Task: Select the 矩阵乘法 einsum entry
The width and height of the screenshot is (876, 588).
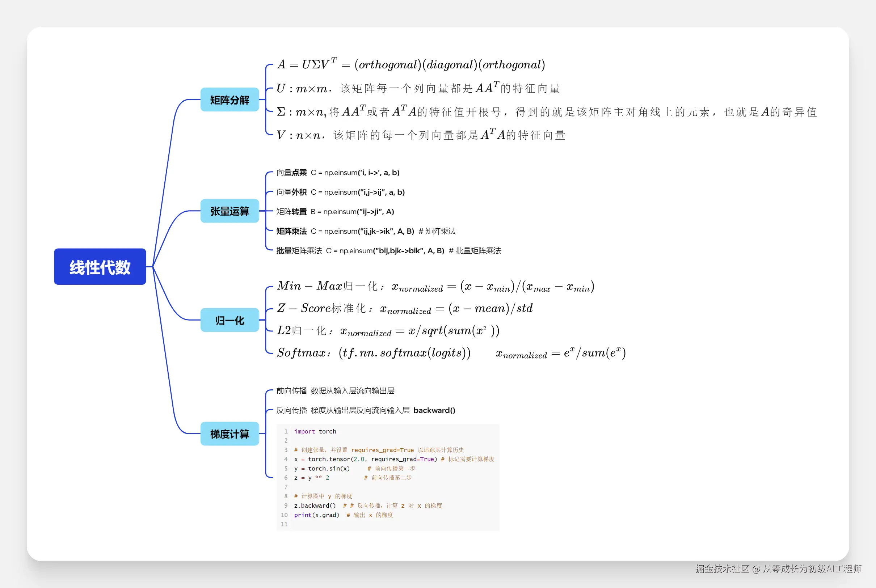Action: click(x=366, y=231)
